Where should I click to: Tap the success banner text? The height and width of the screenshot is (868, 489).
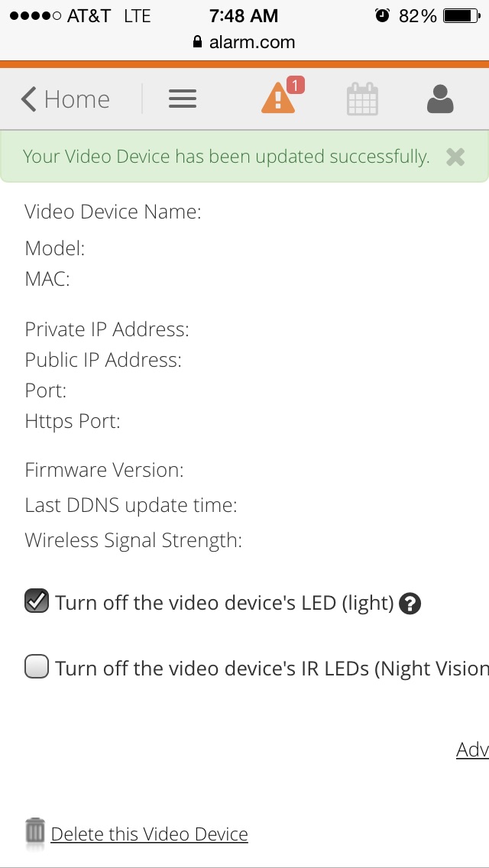(x=226, y=157)
